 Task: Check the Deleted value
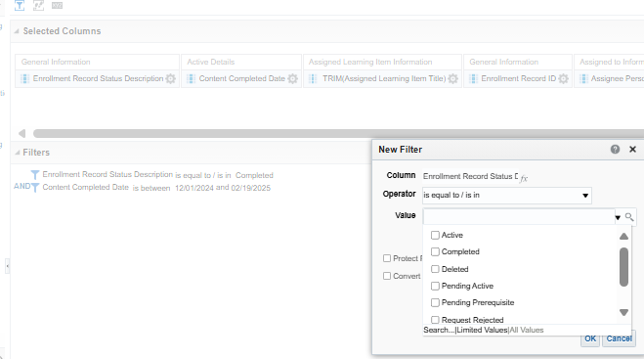[435, 269]
